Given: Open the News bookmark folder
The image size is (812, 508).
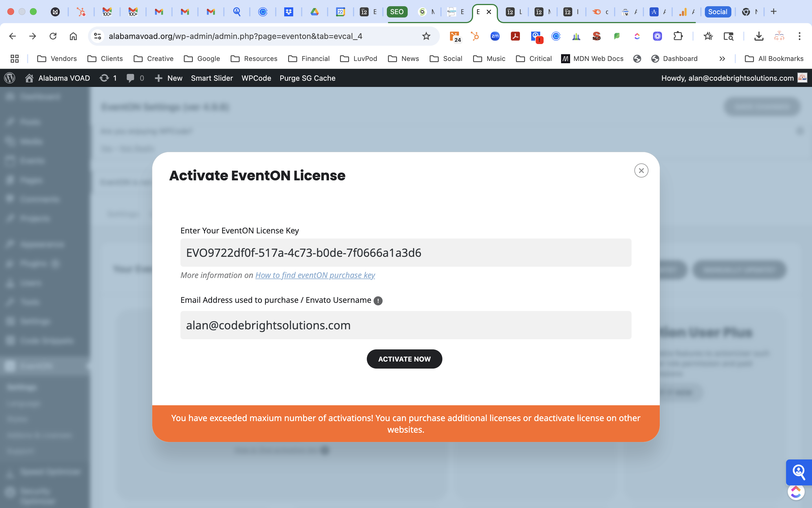Looking at the screenshot, I should (403, 59).
